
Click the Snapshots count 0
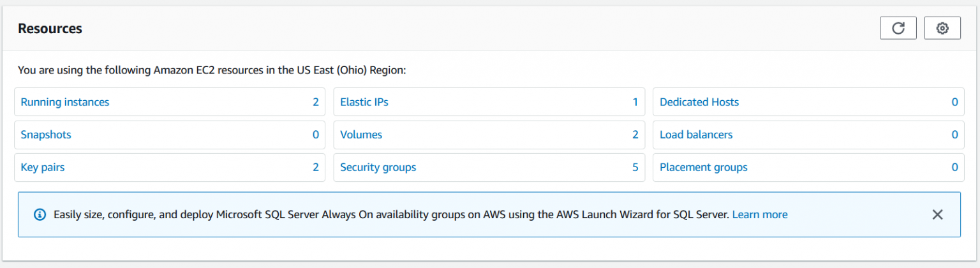(316, 135)
